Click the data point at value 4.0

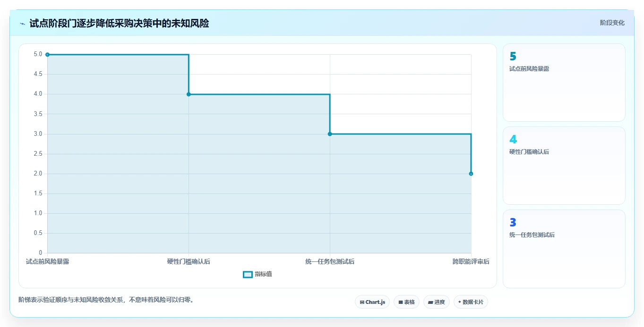point(189,94)
